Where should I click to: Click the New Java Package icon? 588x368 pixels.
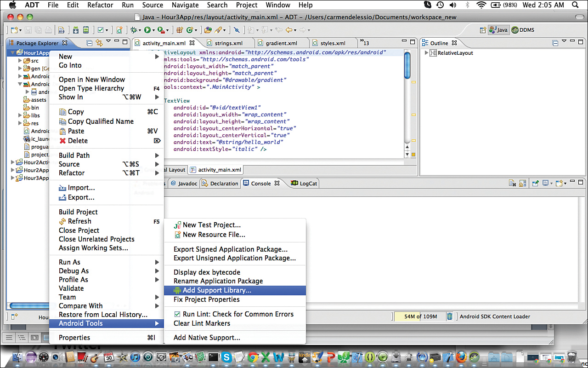point(180,30)
